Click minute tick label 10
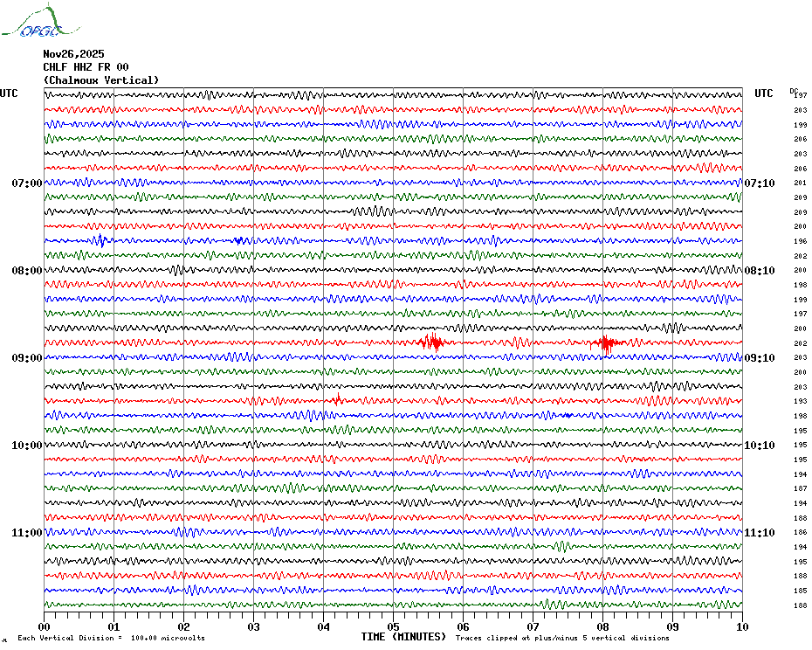 (743, 626)
